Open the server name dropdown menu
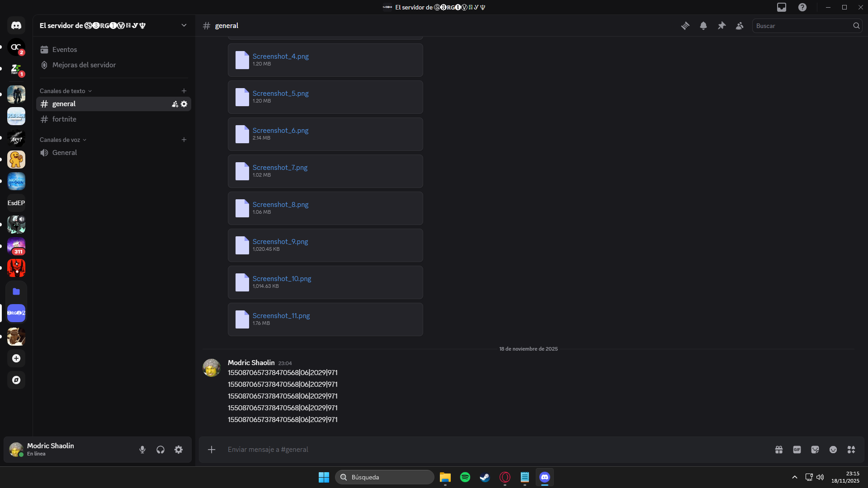This screenshot has width=868, height=488. (184, 25)
